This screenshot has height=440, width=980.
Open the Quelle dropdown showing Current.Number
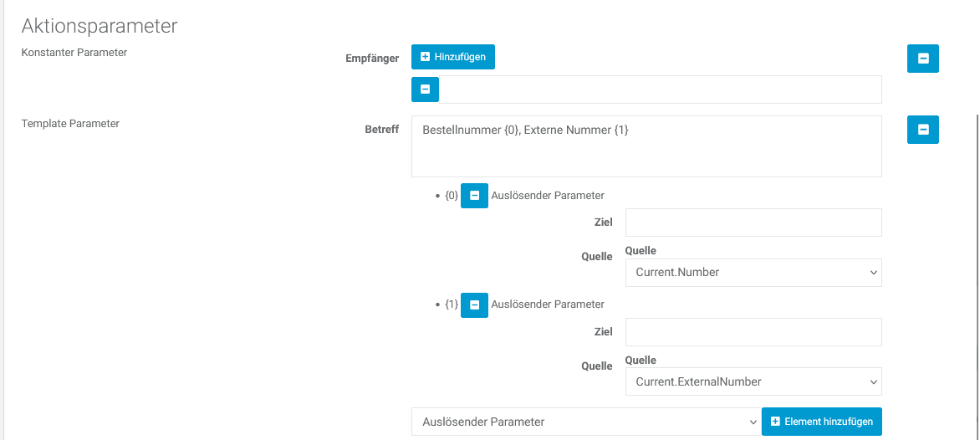pos(753,272)
